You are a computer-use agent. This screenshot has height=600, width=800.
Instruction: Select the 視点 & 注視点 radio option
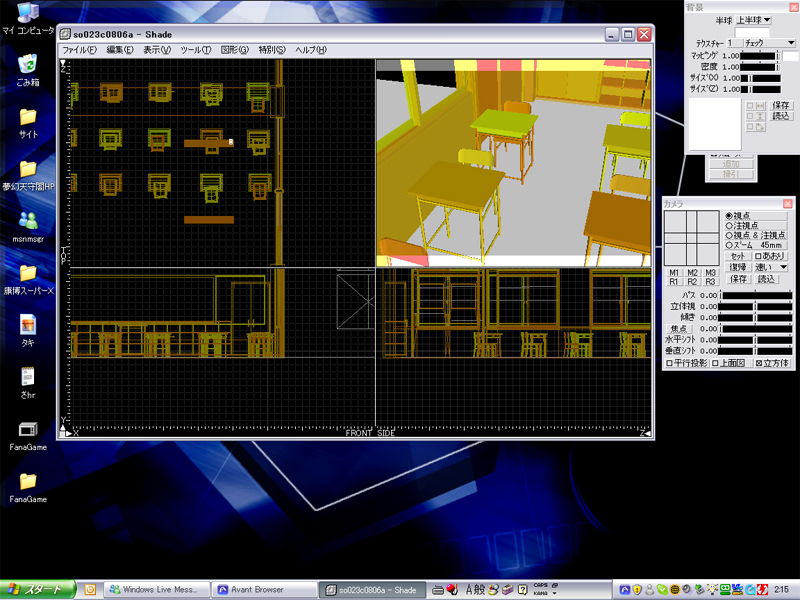[x=755, y=235]
